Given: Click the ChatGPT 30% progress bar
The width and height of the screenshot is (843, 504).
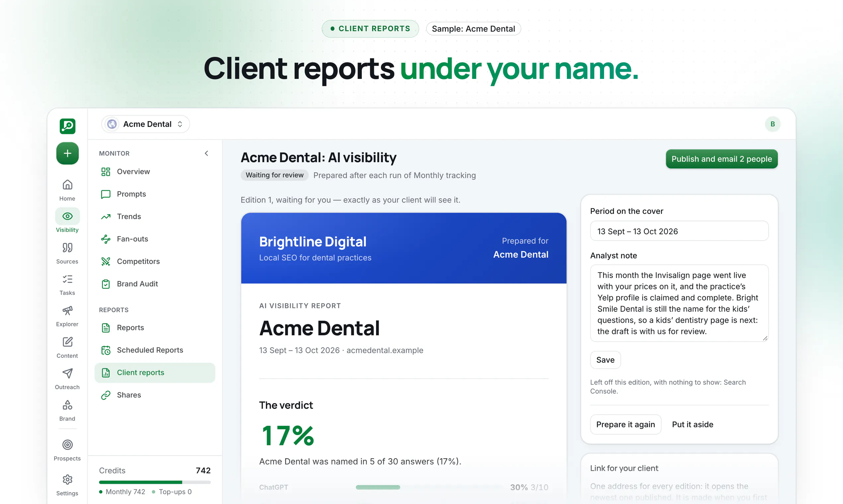Looking at the screenshot, I should pos(429,487).
